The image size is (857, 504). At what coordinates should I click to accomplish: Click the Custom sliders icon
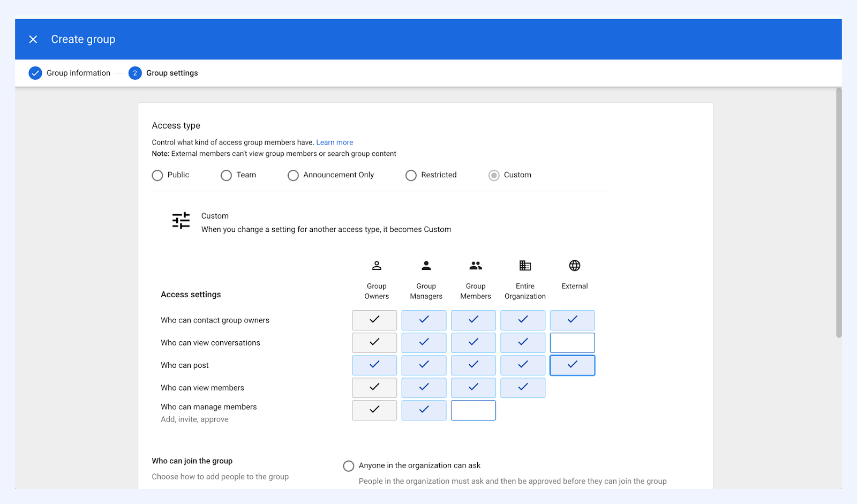181,220
